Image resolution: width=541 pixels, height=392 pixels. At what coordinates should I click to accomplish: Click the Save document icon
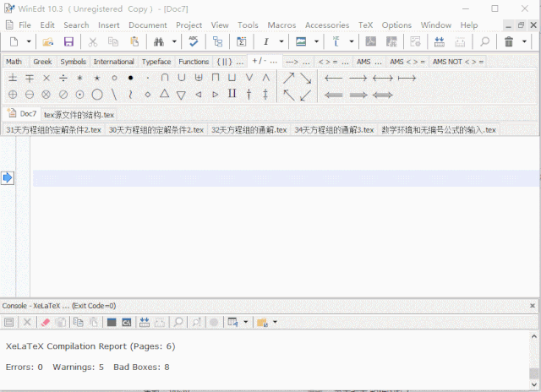(x=69, y=41)
